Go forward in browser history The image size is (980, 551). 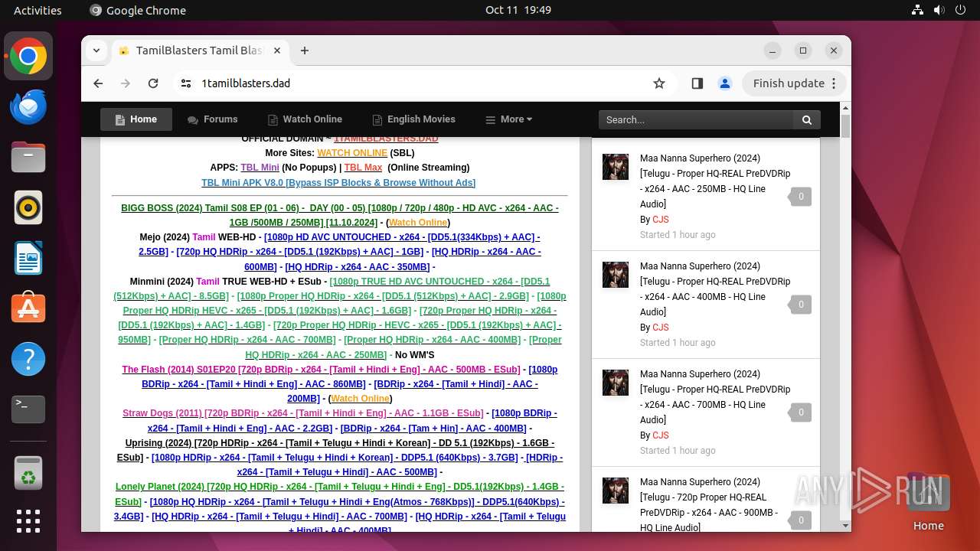(126, 83)
